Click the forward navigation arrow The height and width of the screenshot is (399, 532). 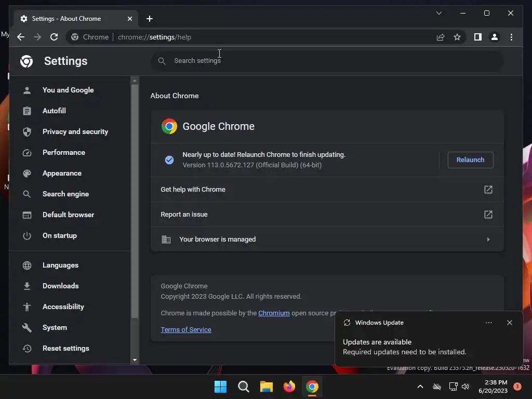pos(37,37)
